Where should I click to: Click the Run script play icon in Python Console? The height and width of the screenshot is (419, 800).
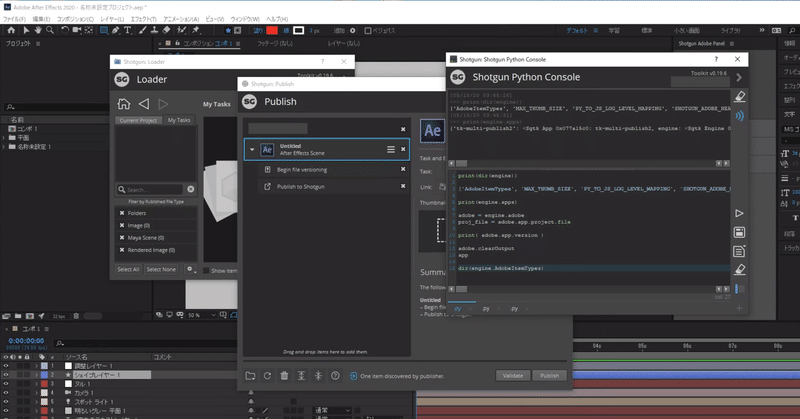pos(739,213)
